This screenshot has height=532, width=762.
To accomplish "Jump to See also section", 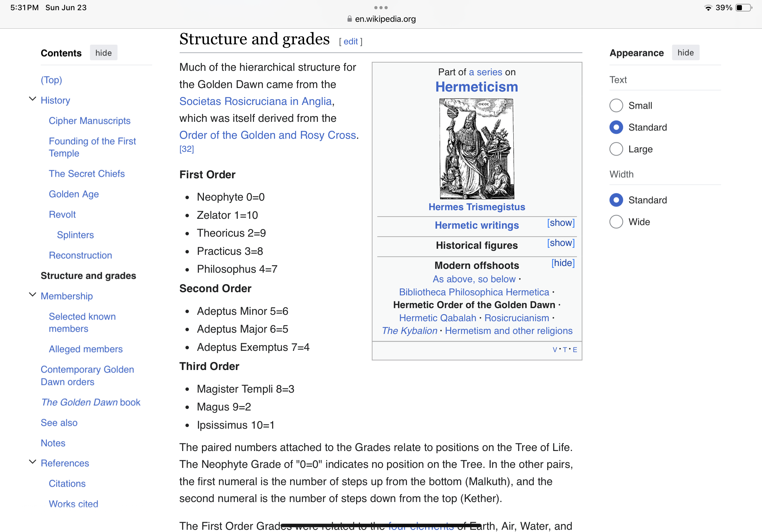I will click(x=59, y=423).
